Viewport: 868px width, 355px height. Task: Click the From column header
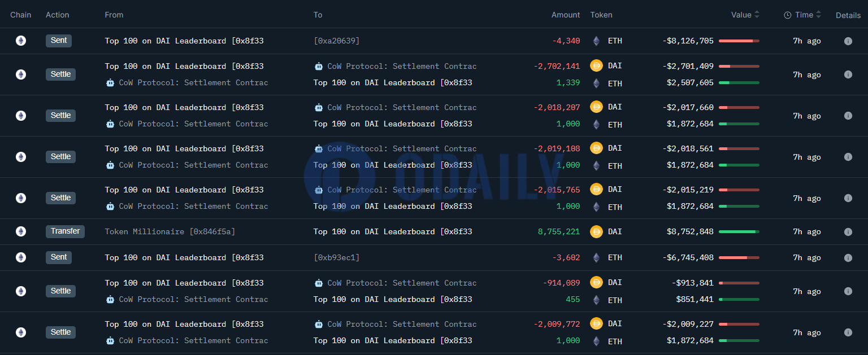[x=114, y=15]
